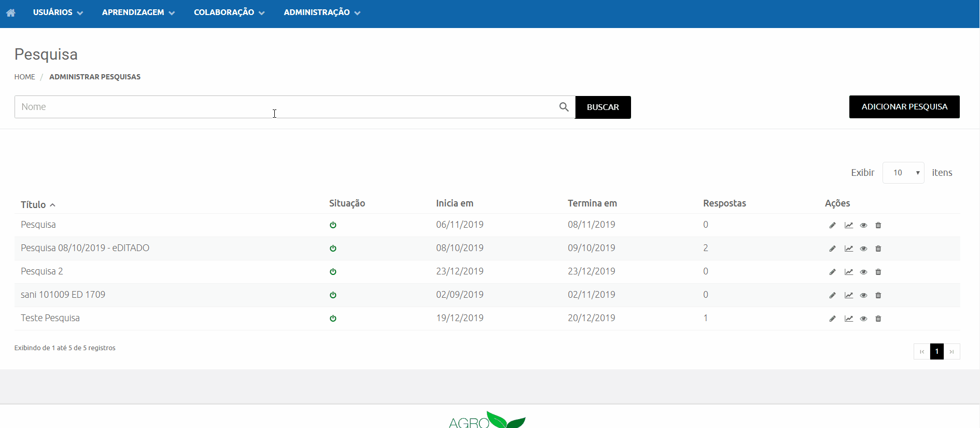Sort table by Inicia em column
This screenshot has width=980, height=428.
455,203
